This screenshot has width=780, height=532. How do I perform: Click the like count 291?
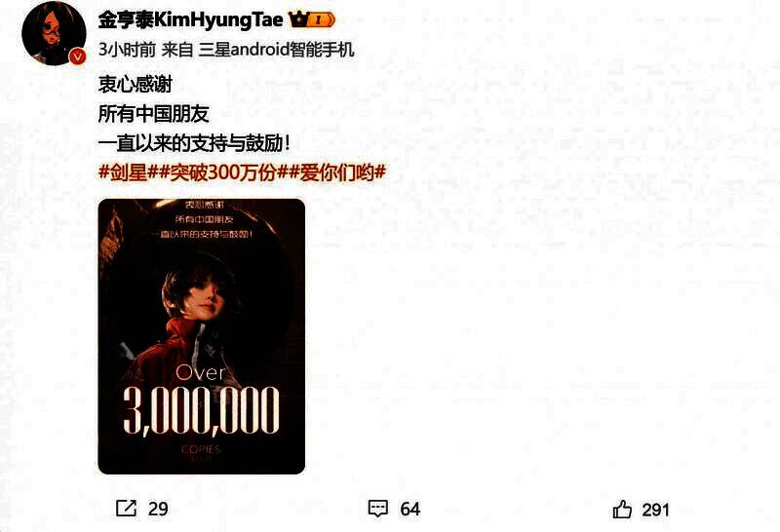coord(655,510)
